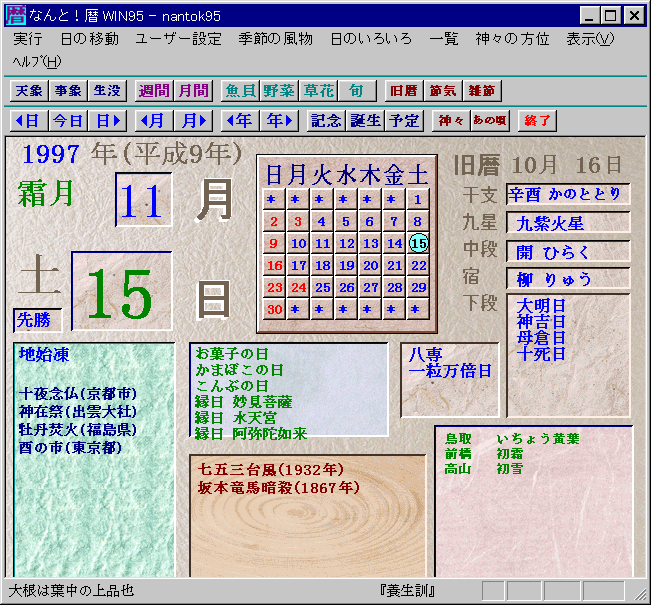
Task: Open the 一覧 menu
Action: [x=444, y=39]
